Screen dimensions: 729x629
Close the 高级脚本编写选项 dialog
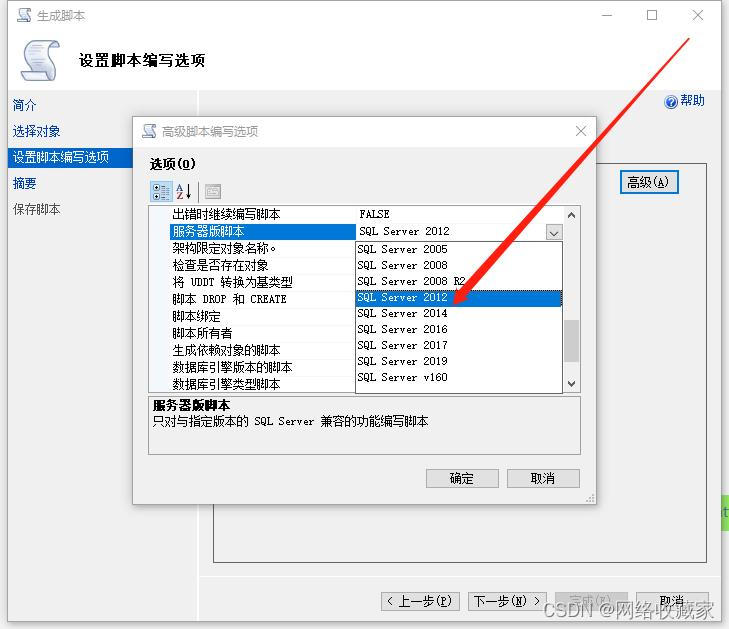(x=581, y=131)
